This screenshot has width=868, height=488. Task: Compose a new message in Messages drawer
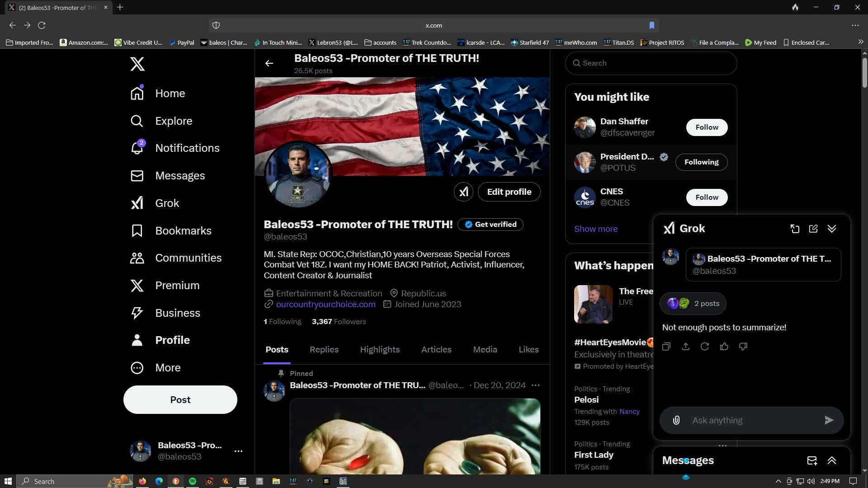tap(812, 460)
